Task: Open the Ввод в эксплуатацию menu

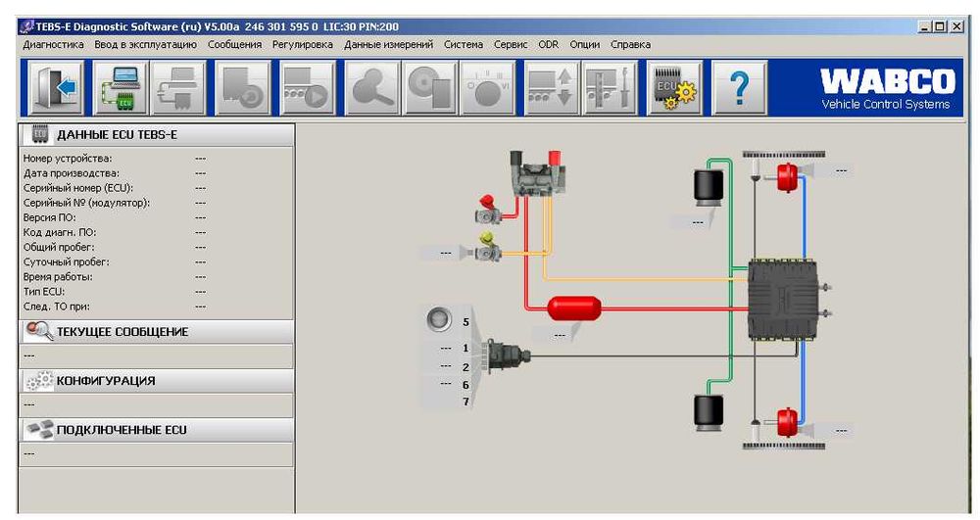Action: [x=146, y=44]
